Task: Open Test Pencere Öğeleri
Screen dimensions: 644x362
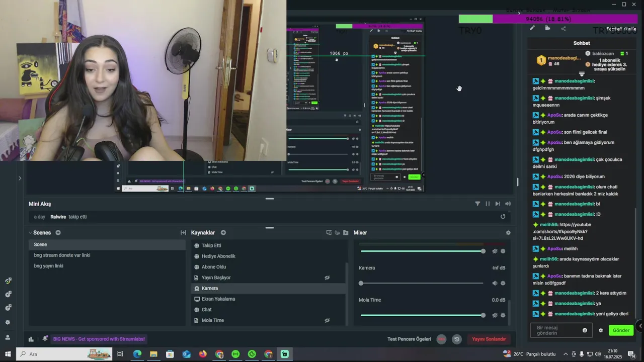Action: pos(409,339)
